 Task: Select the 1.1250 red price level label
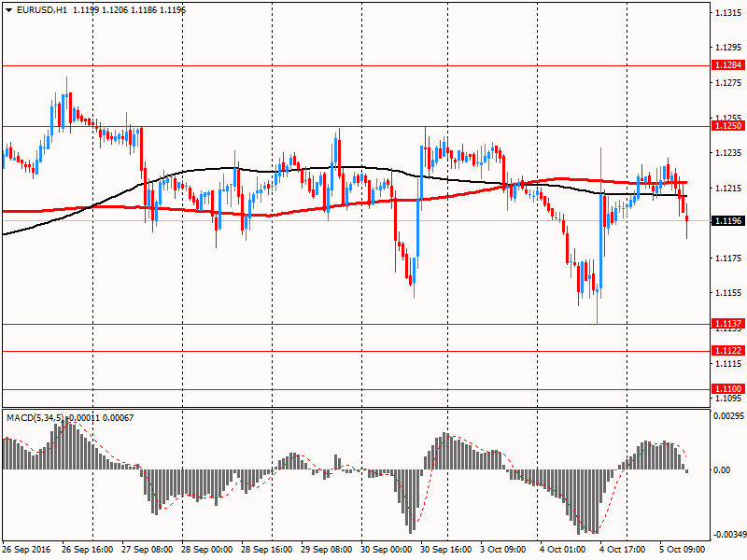728,126
